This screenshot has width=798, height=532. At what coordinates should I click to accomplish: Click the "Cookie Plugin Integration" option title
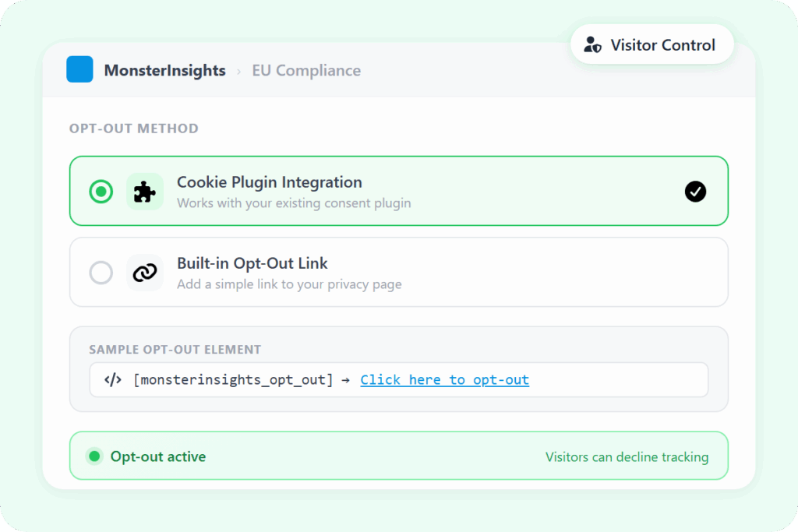click(269, 182)
